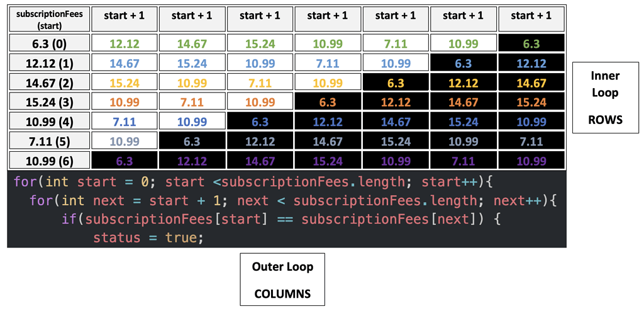The height and width of the screenshot is (311, 644).
Task: Click 'int start = 0' in the code
Action: pos(97,181)
